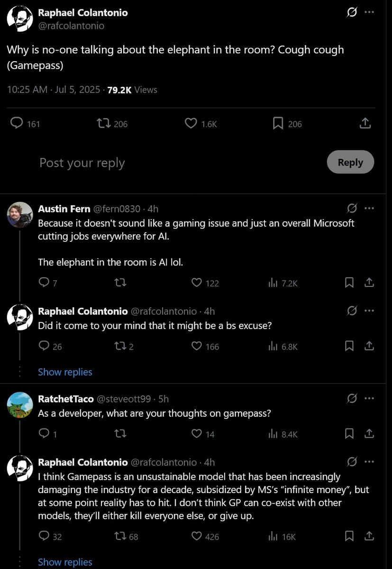Like Austin Fern's reply with 122 likes
Image resolution: width=392 pixels, height=569 pixels.
(197, 283)
